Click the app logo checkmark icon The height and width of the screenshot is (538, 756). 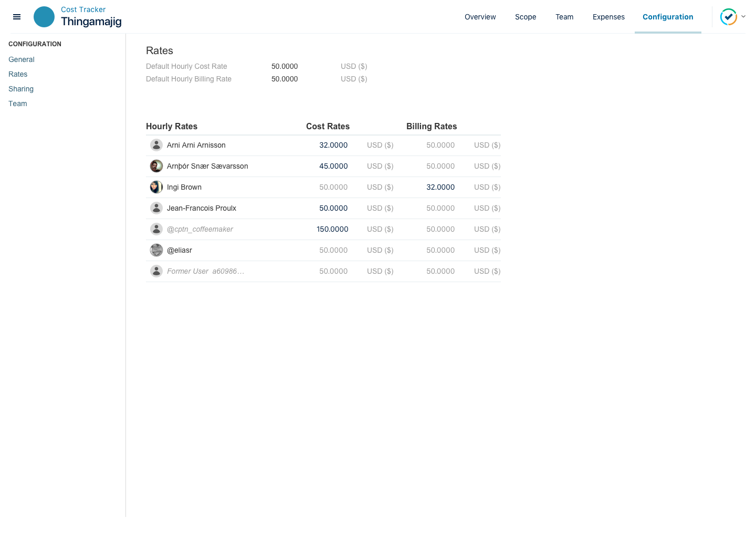click(x=728, y=17)
